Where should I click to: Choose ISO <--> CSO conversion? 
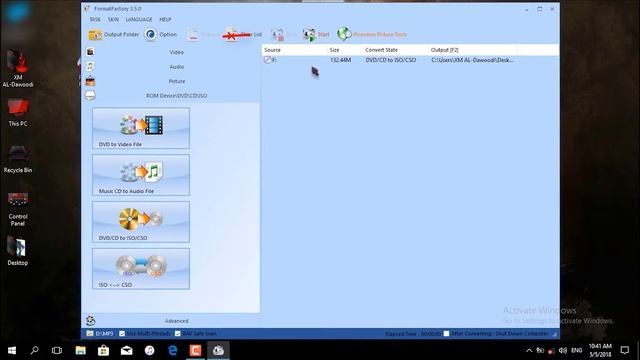(x=141, y=269)
